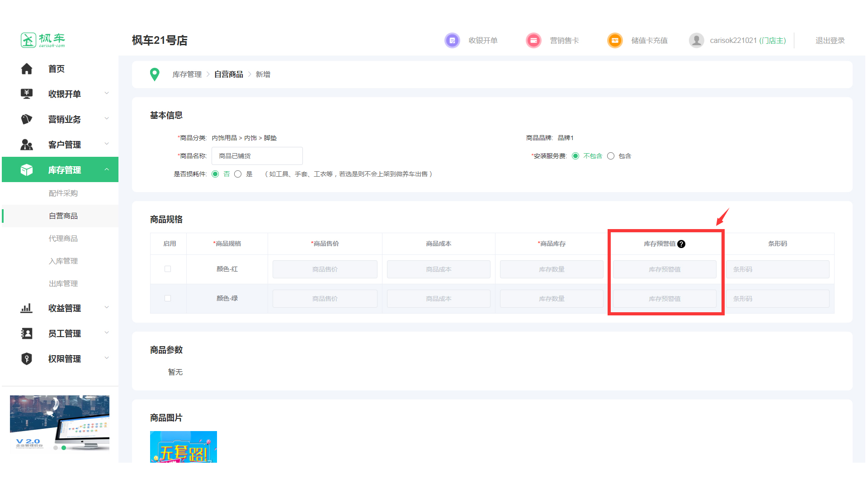Click 库存数量 field in 颜色-红 row

coord(552,269)
